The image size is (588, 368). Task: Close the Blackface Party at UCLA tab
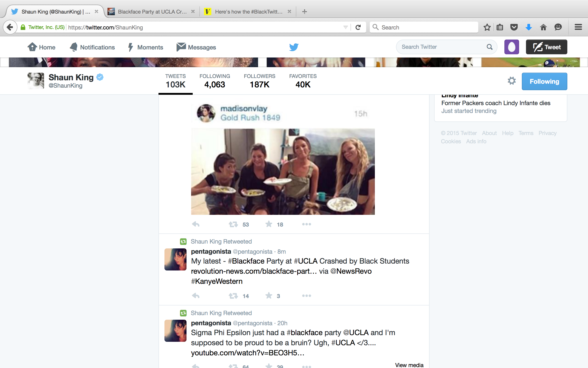193,11
